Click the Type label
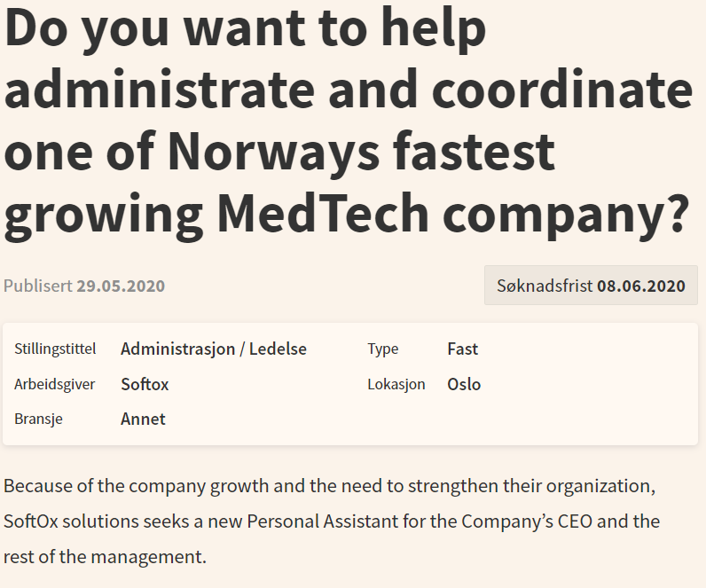 click(x=383, y=349)
